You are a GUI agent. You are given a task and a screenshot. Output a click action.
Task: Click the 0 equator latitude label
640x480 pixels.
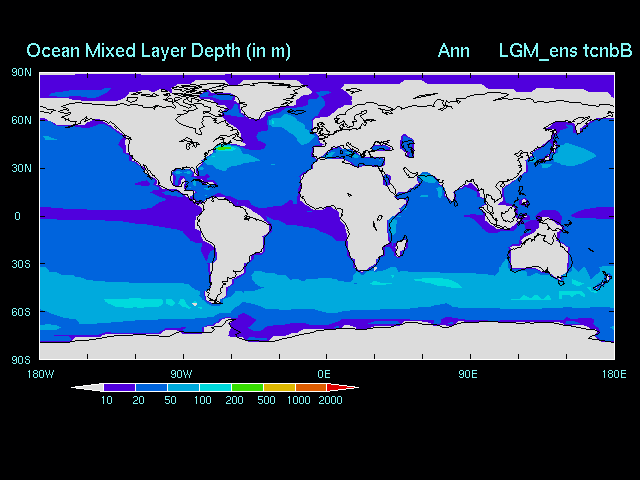17,216
